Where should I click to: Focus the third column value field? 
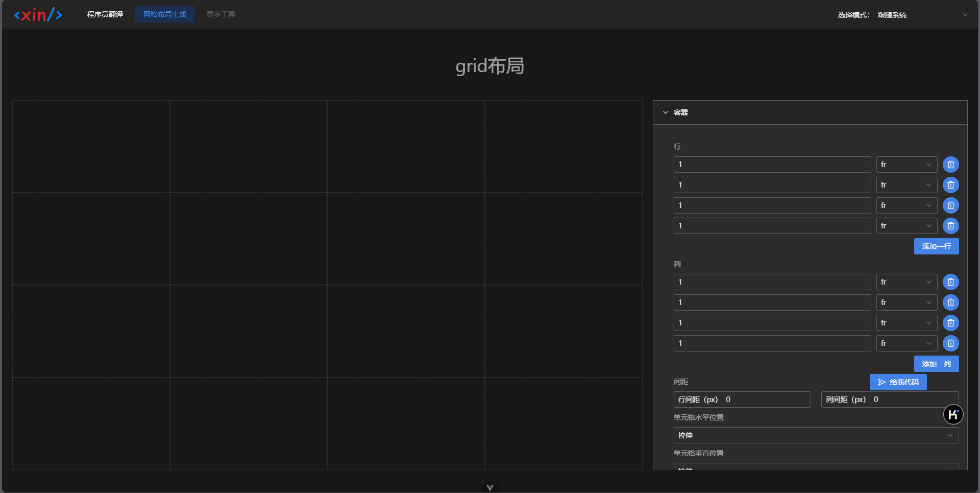click(x=772, y=323)
